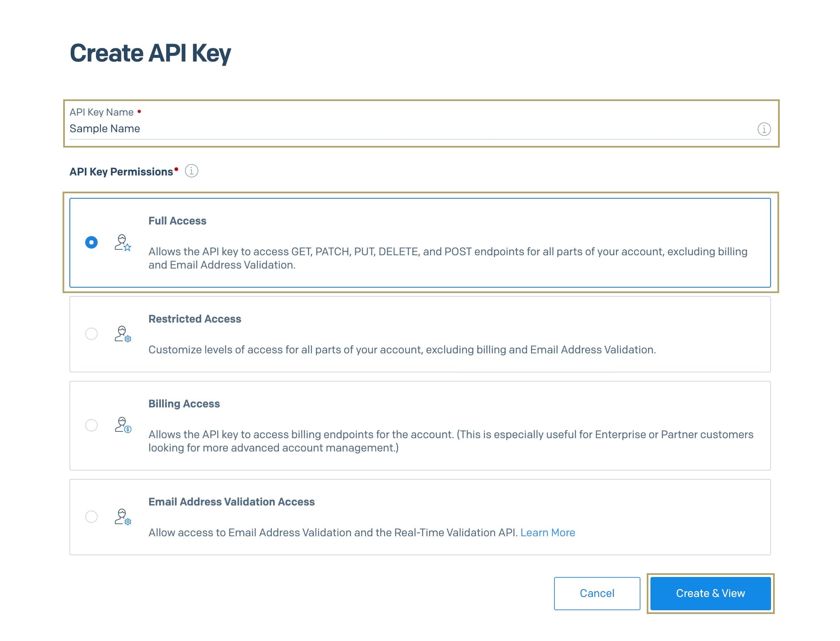Viewport: 840px width, 641px height.
Task: Click the API Key Permissions info icon
Action: pyautogui.click(x=191, y=171)
